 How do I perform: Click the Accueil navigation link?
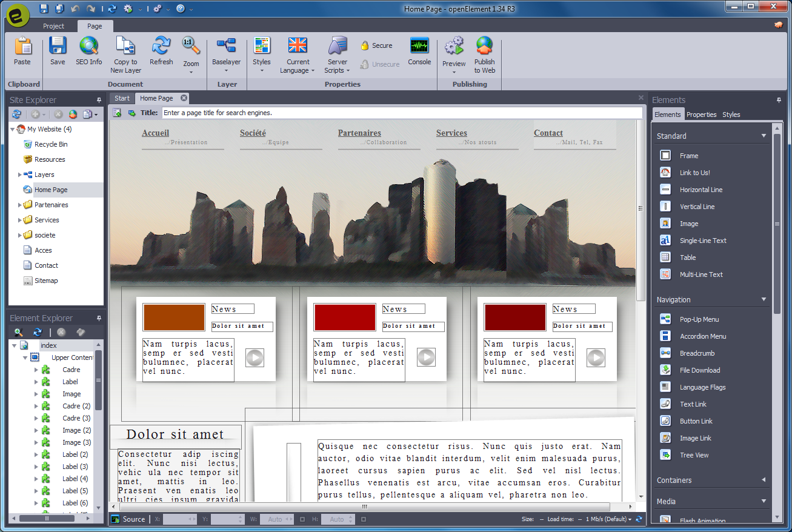[155, 133]
